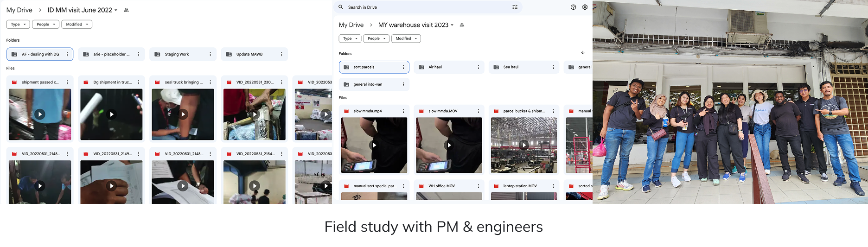
Task: Play the shipment passed x video thumbnail
Action: pos(40,114)
